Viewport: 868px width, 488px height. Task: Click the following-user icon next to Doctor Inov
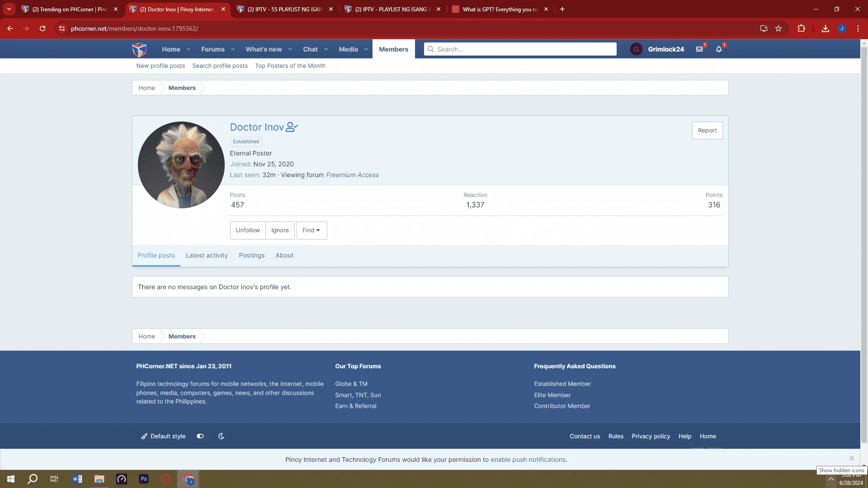coord(292,127)
